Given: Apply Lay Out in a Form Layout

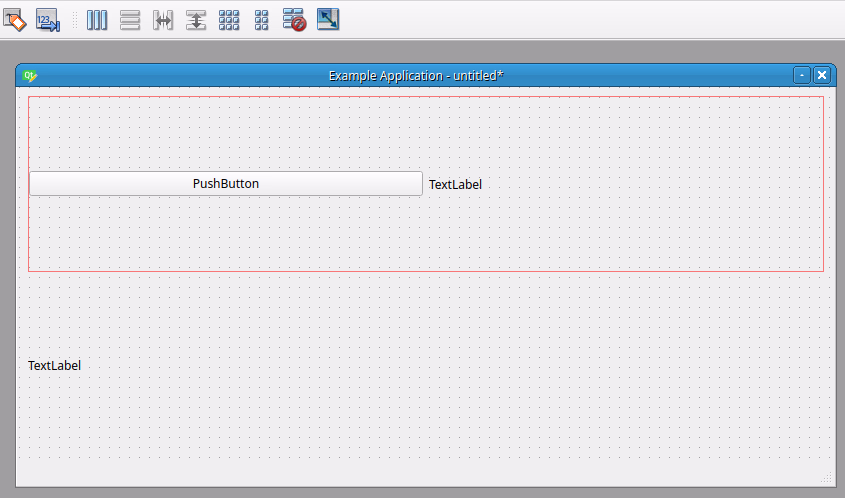Looking at the screenshot, I should (x=261, y=20).
